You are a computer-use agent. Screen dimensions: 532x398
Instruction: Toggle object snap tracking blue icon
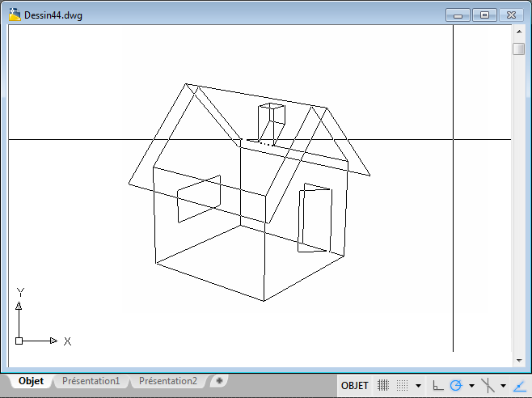pos(520,386)
